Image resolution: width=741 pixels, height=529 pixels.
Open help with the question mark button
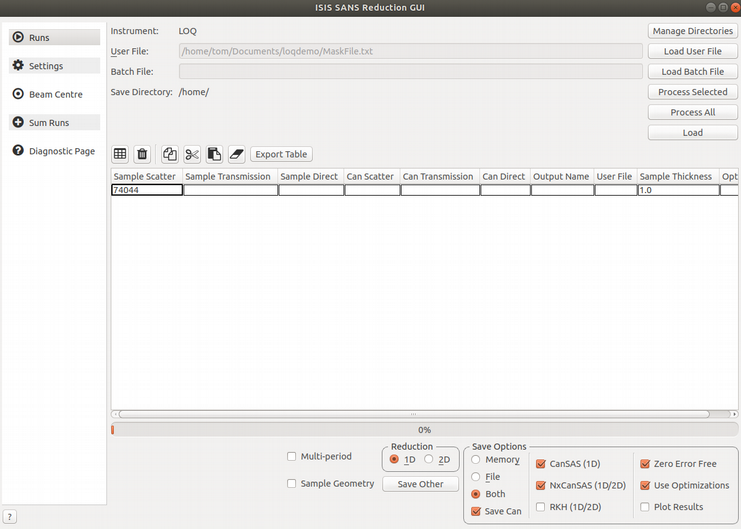[x=9, y=517]
